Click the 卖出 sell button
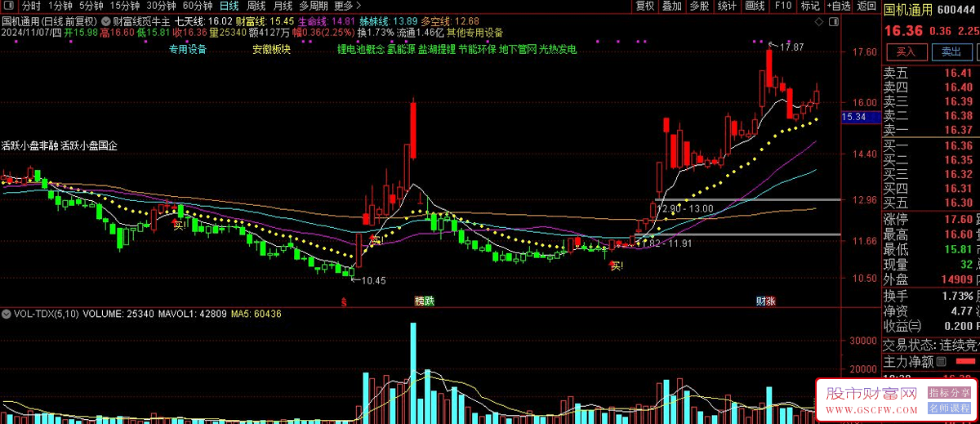Viewport: 980px width, 424px height. tap(951, 51)
